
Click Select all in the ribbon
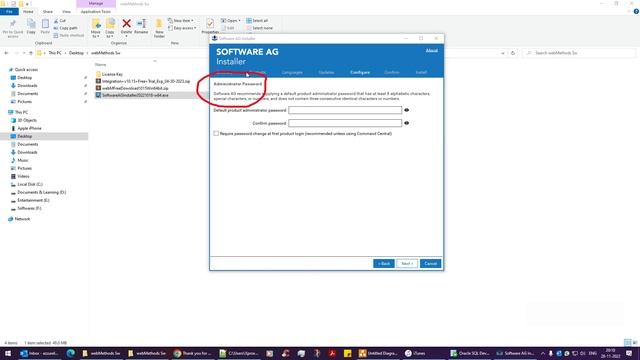(x=257, y=20)
